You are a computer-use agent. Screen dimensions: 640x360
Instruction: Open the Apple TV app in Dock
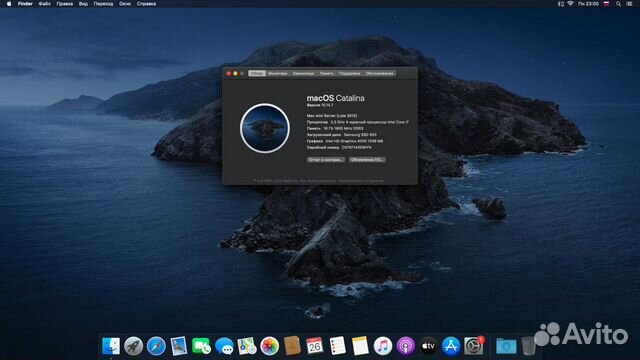click(x=428, y=346)
